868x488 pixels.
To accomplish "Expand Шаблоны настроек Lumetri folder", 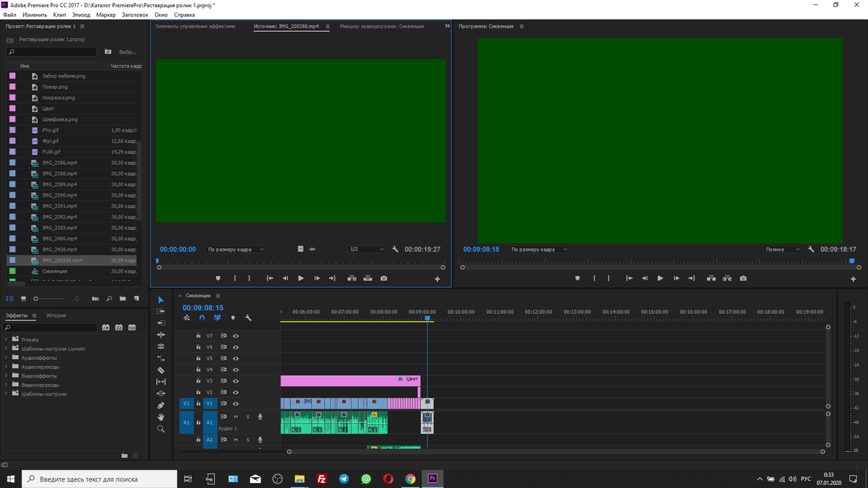I will point(7,348).
